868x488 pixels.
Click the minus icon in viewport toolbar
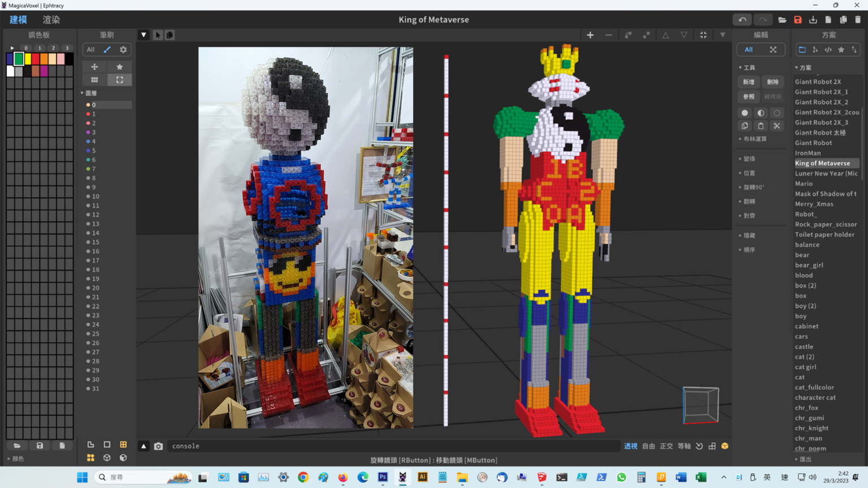(609, 35)
